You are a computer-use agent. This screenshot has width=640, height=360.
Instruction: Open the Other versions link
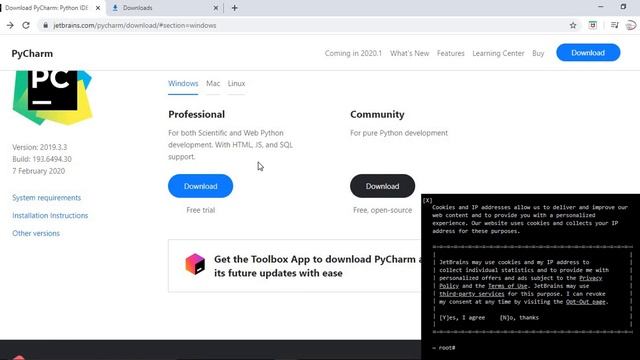click(36, 233)
